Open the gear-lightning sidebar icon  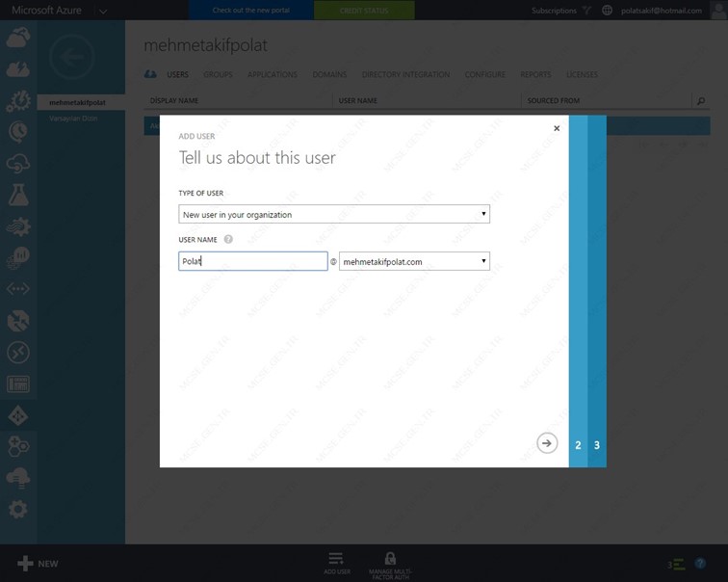18,101
